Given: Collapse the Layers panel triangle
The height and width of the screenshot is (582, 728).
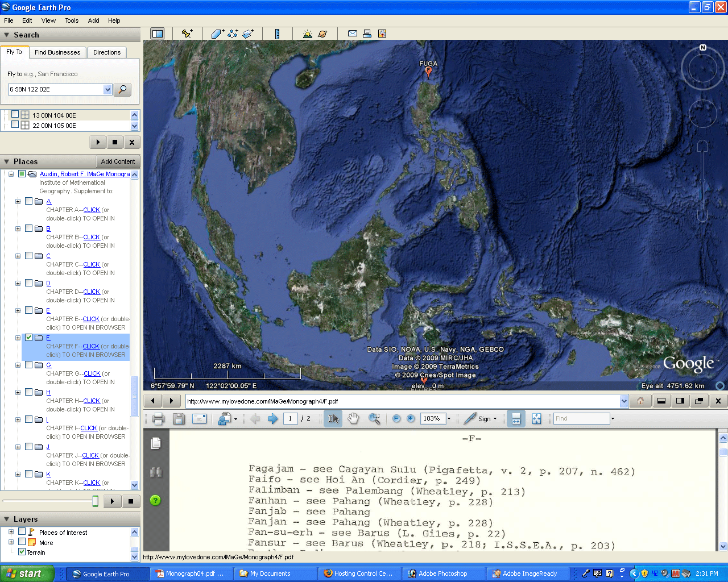Looking at the screenshot, I should click(x=7, y=519).
